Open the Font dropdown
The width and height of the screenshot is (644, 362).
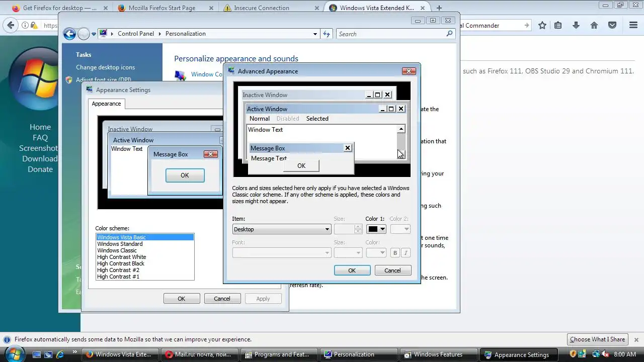pos(282,253)
